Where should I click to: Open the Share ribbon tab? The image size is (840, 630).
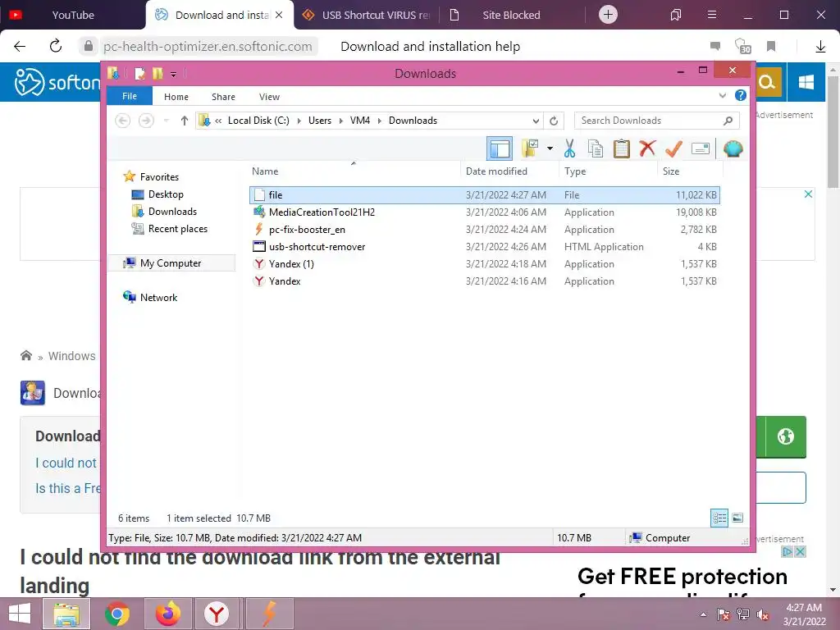point(223,97)
